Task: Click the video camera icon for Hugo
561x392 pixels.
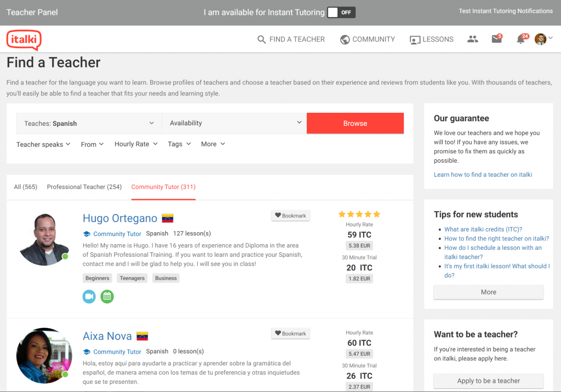Action: 89,296
